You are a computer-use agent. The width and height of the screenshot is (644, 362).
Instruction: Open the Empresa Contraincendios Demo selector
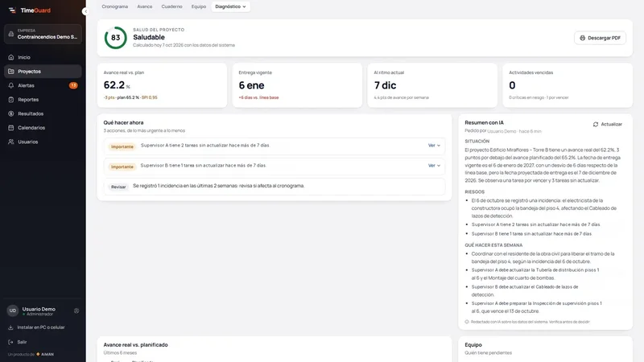point(43,34)
